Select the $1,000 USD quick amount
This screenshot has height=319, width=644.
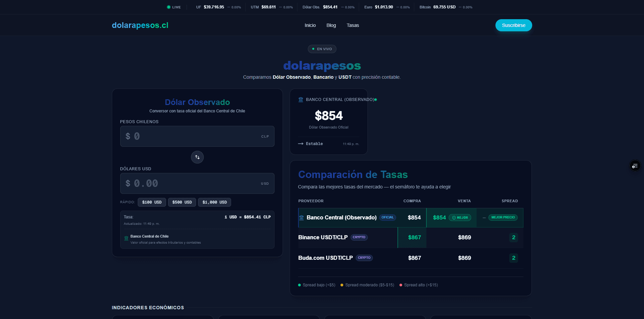[x=214, y=202]
